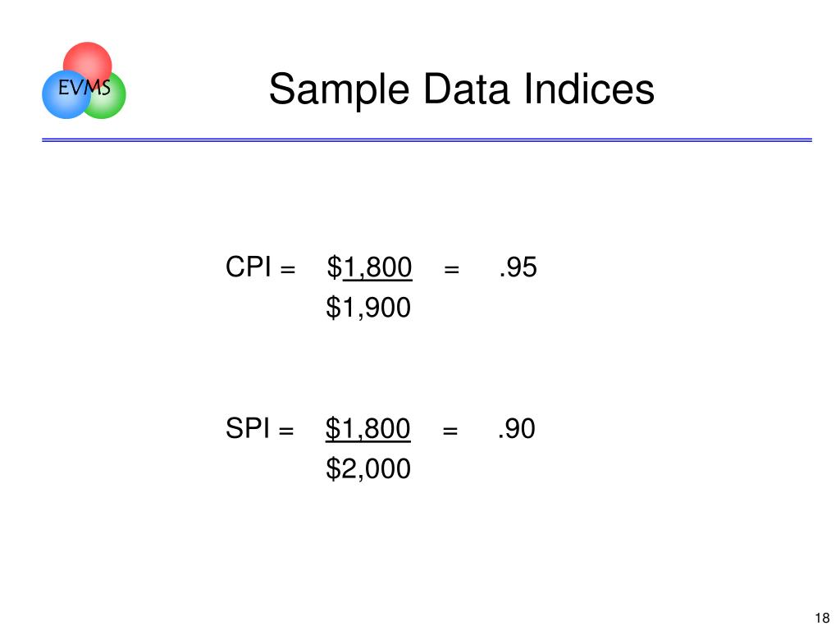Select the SPI numerator $1,800
Screen dimensions: 840x630
(368, 429)
